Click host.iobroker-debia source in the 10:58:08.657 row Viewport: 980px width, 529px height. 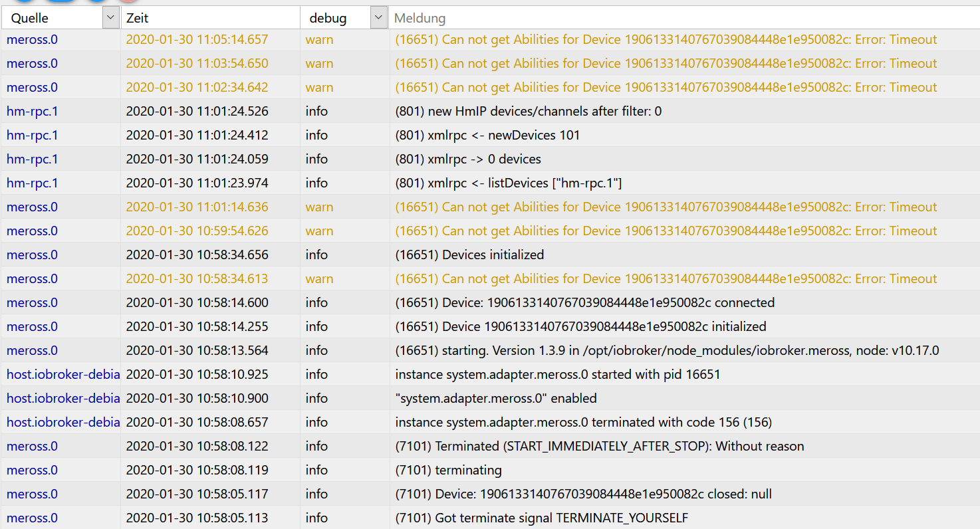(x=63, y=422)
